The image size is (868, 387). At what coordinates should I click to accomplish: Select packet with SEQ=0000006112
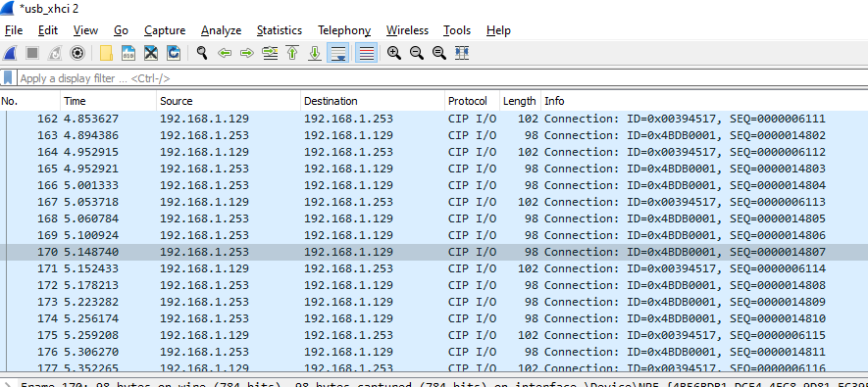pos(434,152)
